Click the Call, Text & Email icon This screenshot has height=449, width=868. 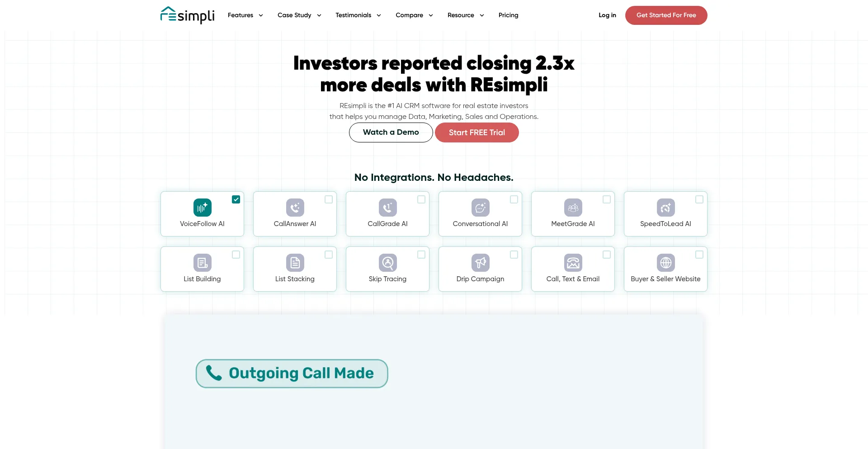[x=573, y=263]
